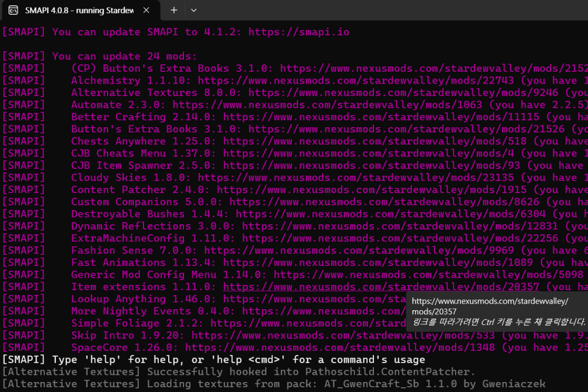Click the 'CJB Cheats Menu 1.37.0' mod name
This screenshot has height=392, width=588.
click(143, 153)
